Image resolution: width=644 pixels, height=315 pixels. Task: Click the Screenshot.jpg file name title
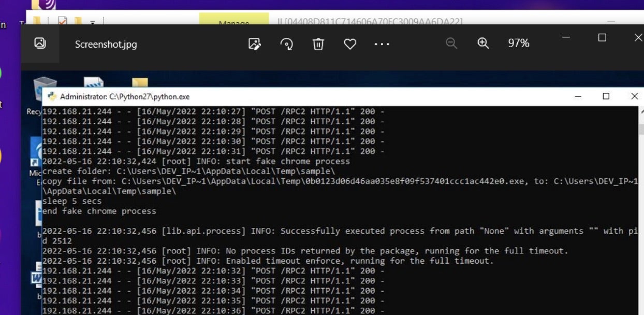tap(106, 44)
